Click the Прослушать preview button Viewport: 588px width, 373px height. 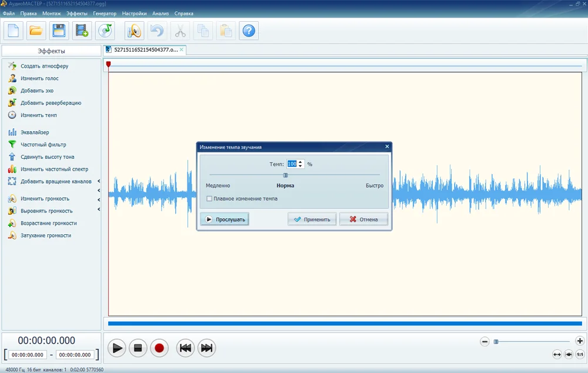(225, 219)
